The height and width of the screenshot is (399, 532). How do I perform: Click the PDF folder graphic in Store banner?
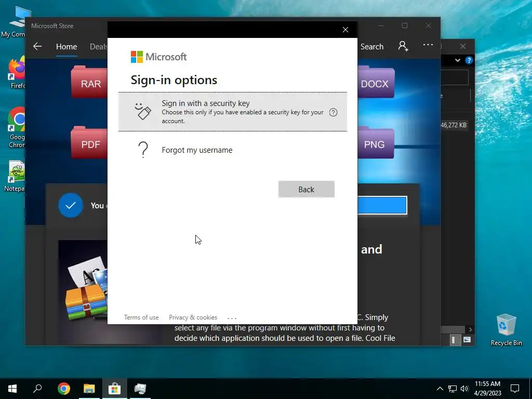89,142
